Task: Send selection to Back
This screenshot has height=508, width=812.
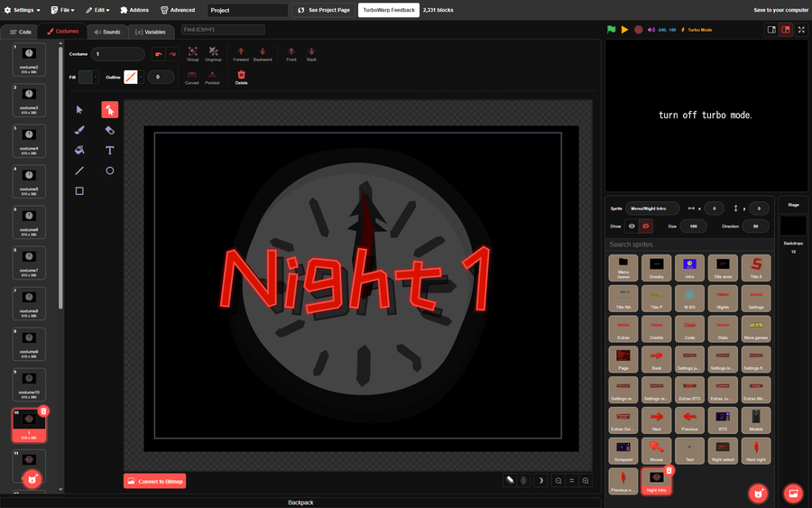Action: 311,54
